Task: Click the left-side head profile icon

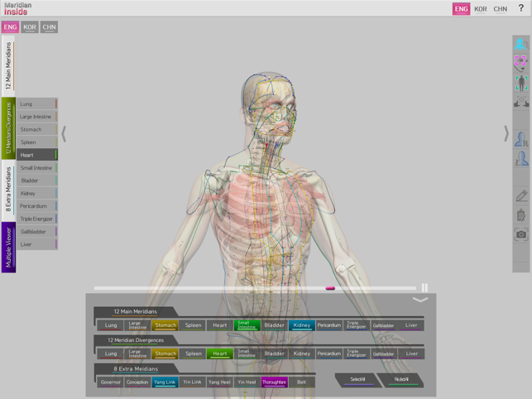Action: click(521, 160)
